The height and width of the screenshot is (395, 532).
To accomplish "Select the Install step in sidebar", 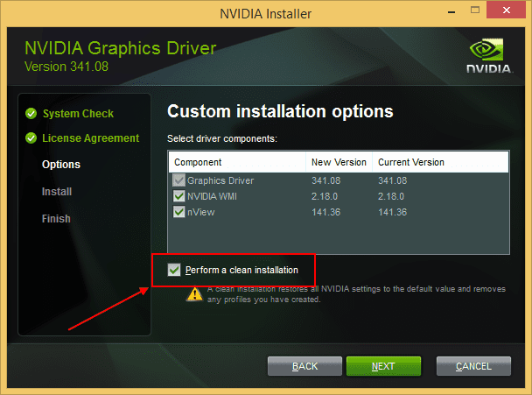I will point(57,192).
